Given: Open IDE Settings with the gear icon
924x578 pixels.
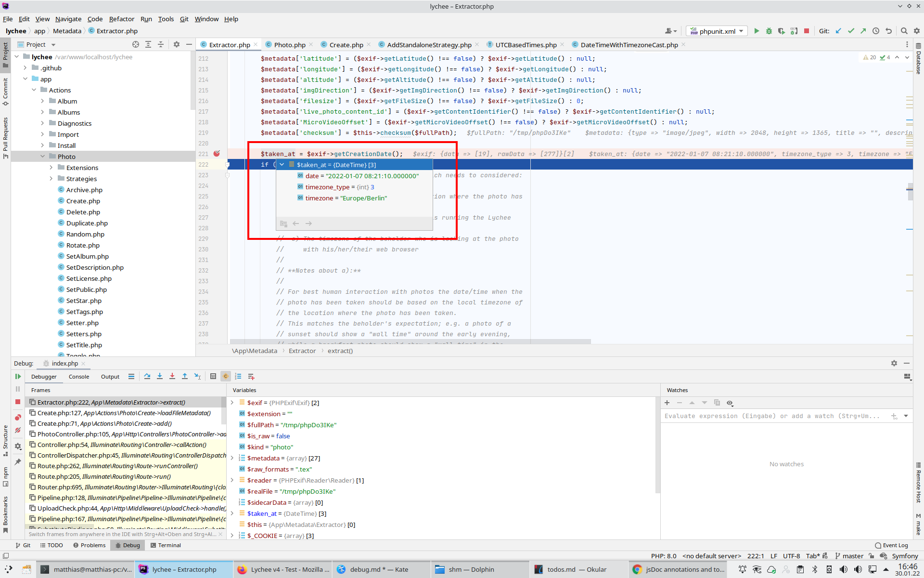Looking at the screenshot, I should [917, 31].
